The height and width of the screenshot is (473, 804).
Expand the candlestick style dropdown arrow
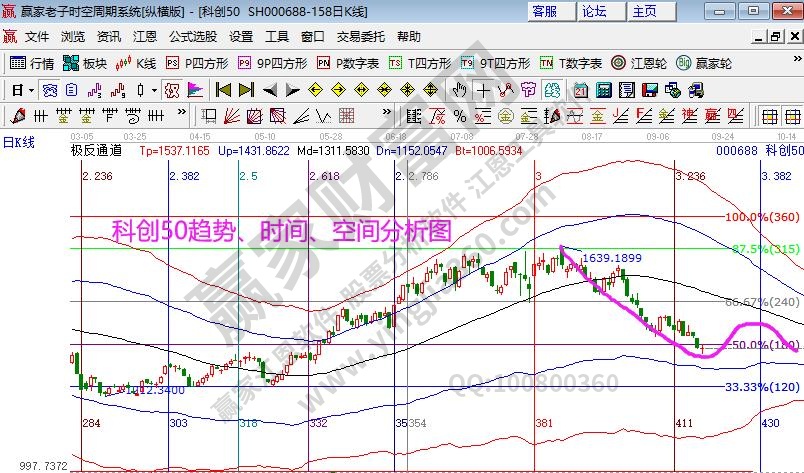(x=152, y=89)
